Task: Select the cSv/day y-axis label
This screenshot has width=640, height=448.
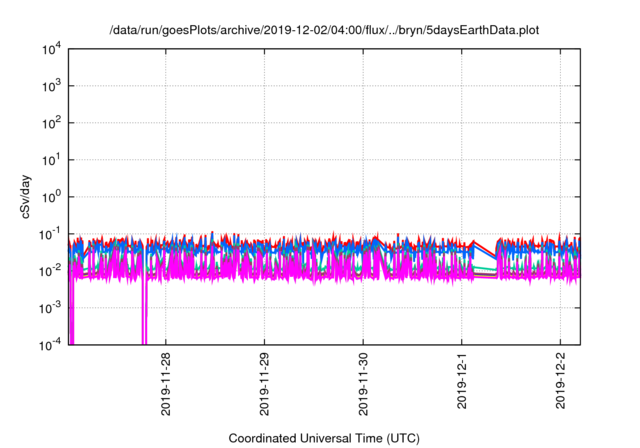Action: click(26, 197)
